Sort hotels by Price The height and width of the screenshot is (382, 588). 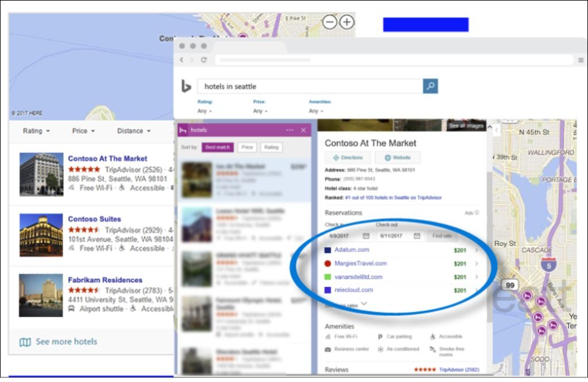[x=247, y=147]
